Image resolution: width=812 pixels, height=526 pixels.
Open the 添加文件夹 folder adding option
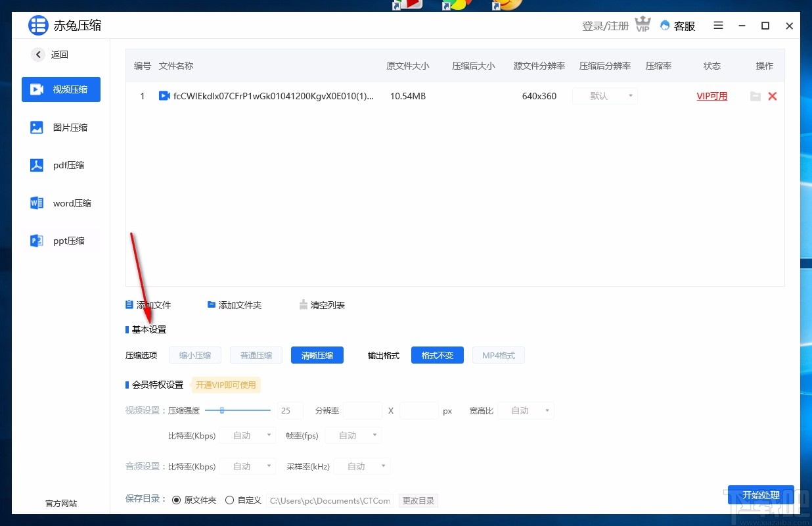pyautogui.click(x=213, y=304)
